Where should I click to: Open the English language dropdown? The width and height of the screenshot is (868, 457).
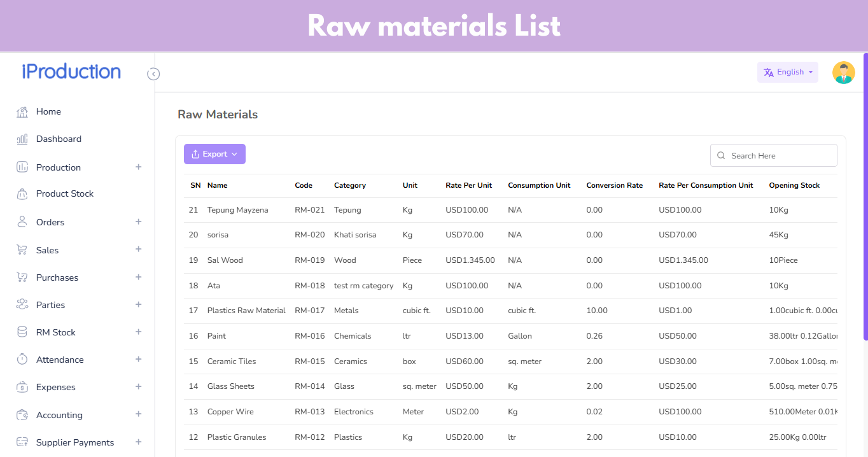(x=788, y=73)
